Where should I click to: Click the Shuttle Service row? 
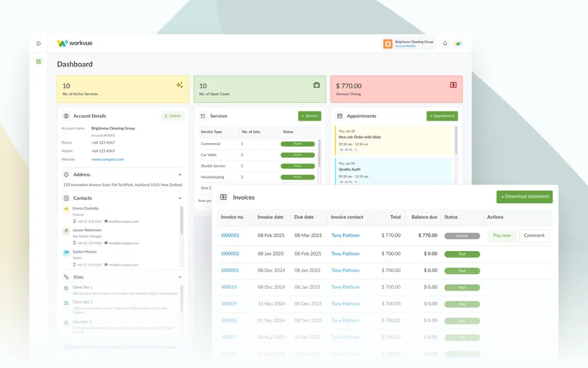258,166
